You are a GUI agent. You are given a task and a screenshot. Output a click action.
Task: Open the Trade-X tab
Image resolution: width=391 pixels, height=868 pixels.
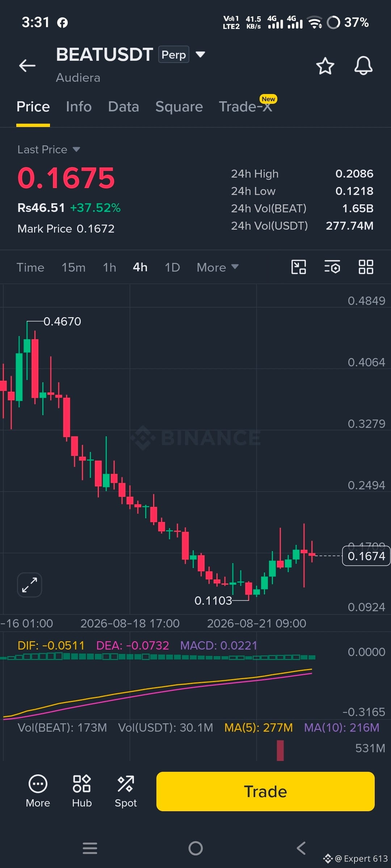(245, 107)
